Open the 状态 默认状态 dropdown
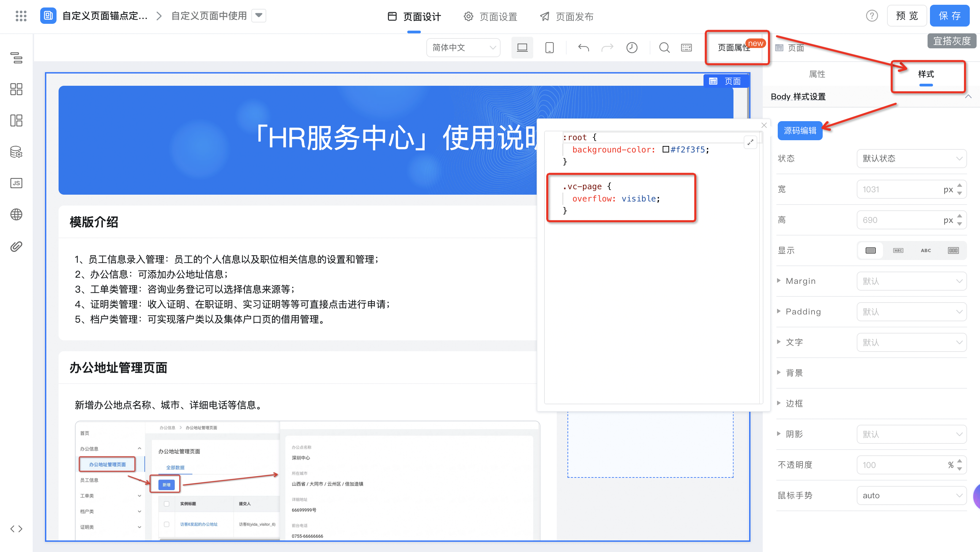The image size is (980, 552). (912, 159)
